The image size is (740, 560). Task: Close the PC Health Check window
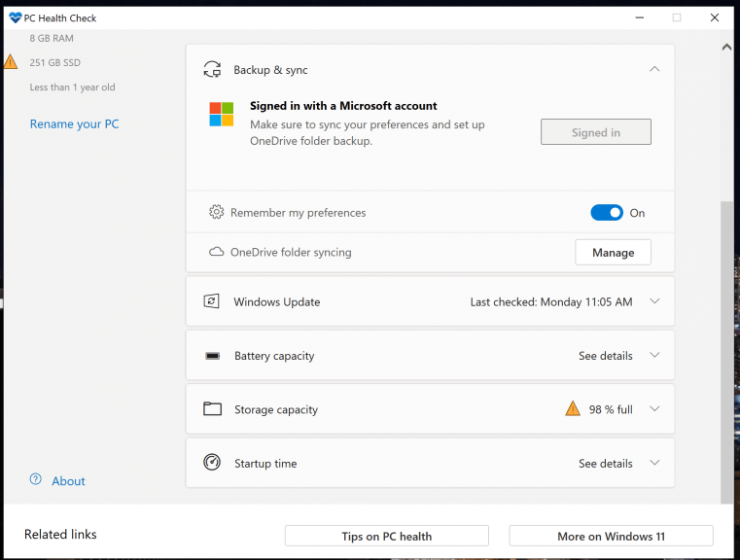point(715,17)
